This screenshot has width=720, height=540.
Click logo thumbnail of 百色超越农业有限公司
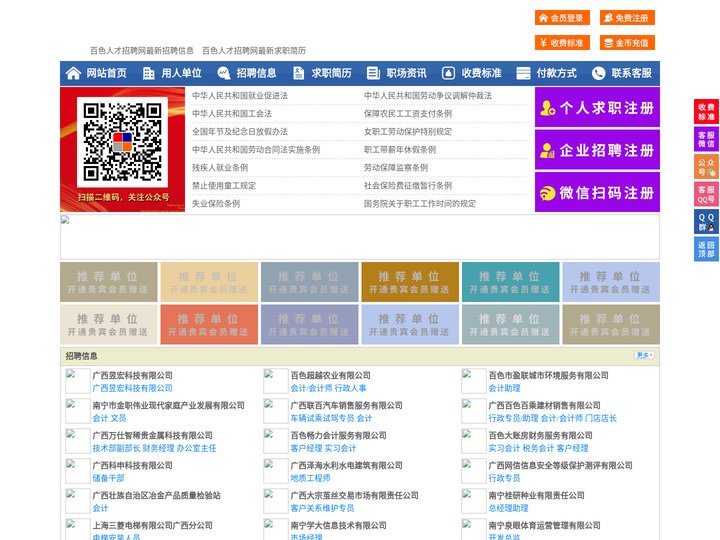pos(276,381)
